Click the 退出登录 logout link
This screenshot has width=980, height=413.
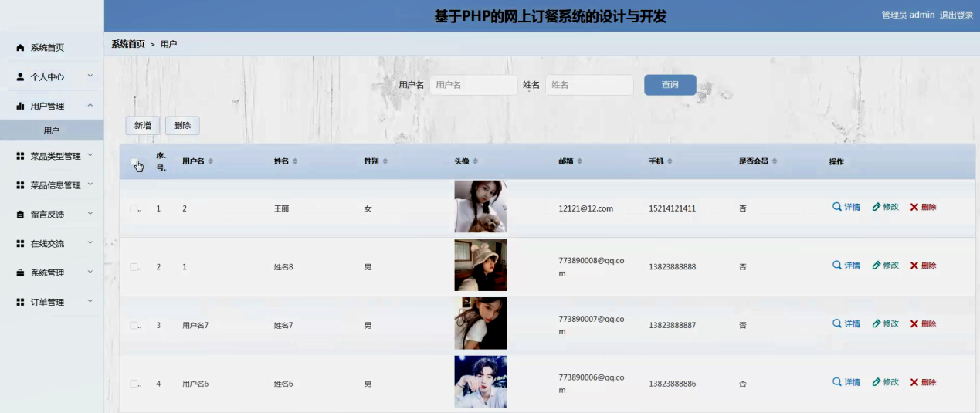coord(956,15)
